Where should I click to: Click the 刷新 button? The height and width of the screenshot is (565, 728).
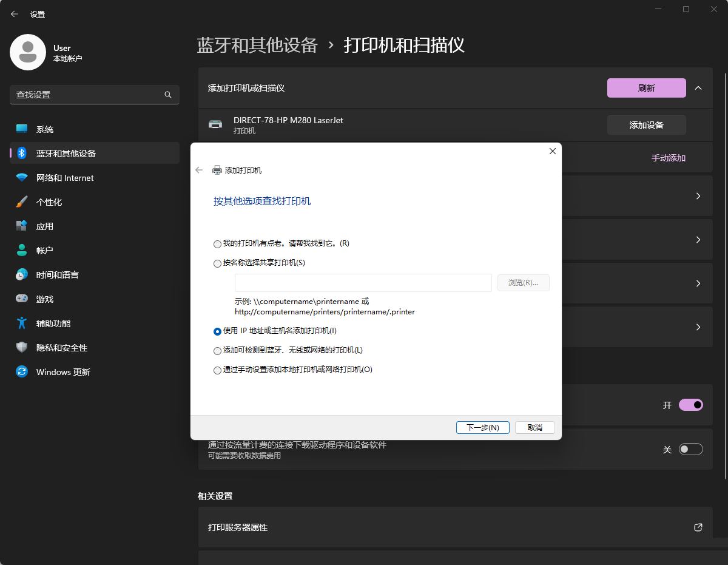click(x=646, y=87)
